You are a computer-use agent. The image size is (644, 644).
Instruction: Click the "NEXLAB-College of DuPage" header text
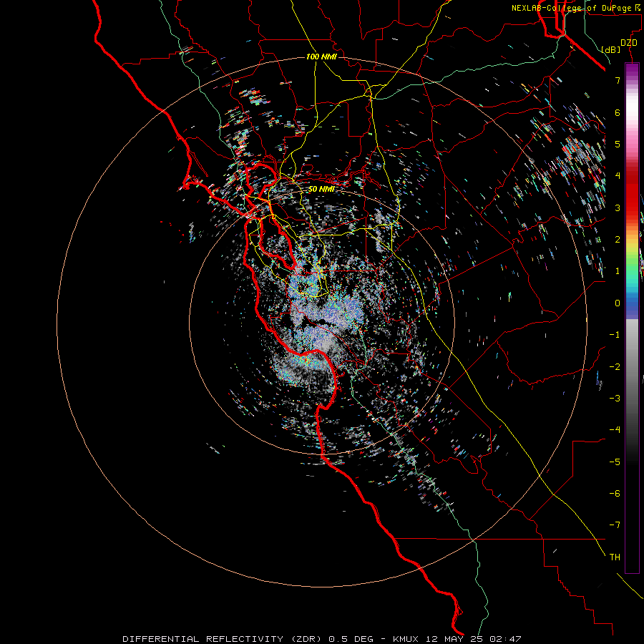click(x=572, y=8)
